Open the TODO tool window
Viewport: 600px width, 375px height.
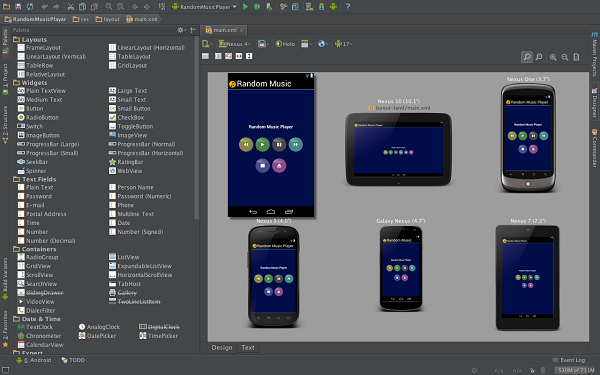tap(73, 360)
